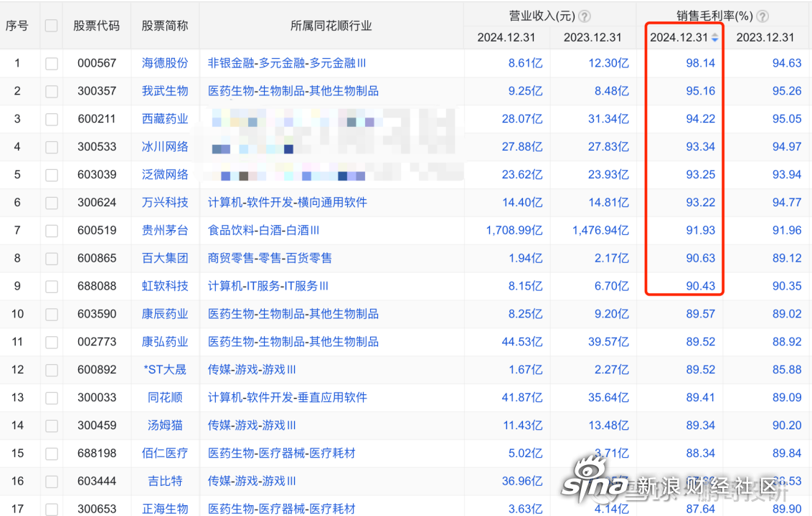Check the box for 佰仁医疗 row

tap(51, 454)
